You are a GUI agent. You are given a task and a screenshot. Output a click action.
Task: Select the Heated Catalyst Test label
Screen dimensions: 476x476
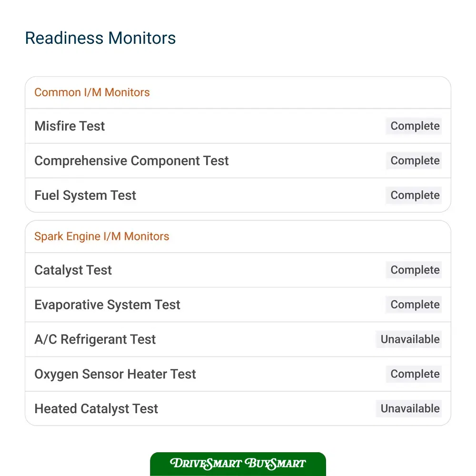(96, 408)
